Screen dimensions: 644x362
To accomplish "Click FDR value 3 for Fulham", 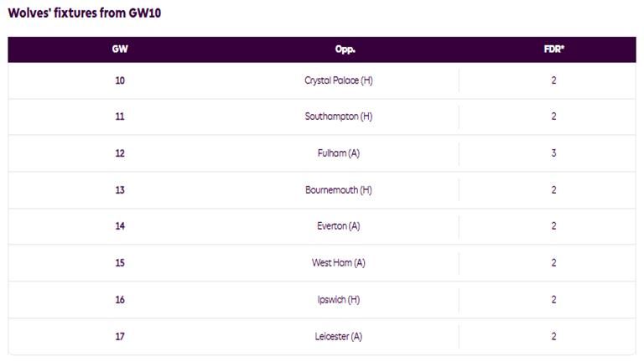I will click(x=553, y=153).
